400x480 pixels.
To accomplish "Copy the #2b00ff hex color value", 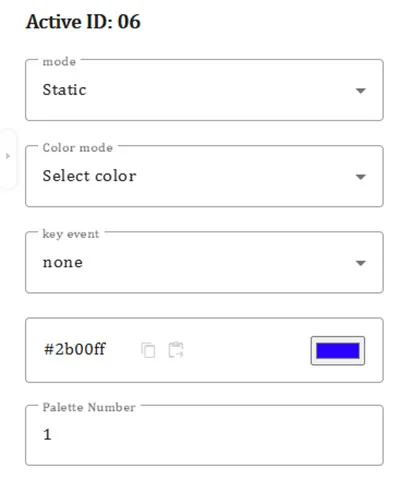I will click(148, 350).
